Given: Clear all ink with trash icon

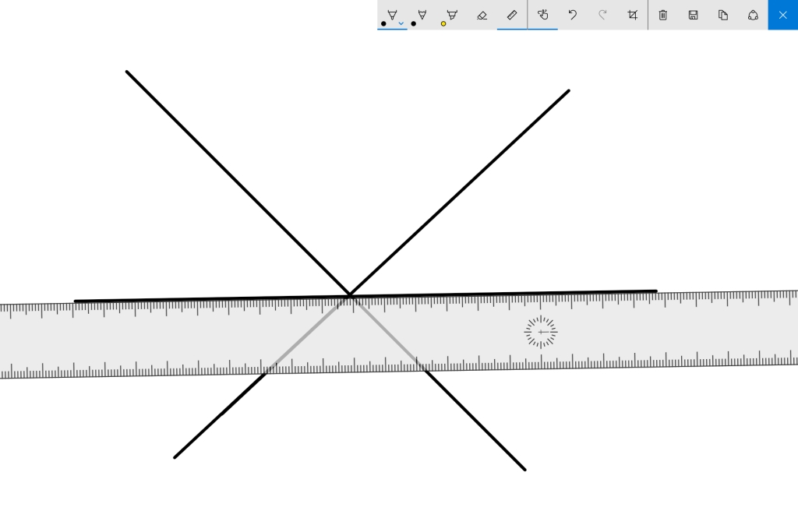Looking at the screenshot, I should coord(663,15).
